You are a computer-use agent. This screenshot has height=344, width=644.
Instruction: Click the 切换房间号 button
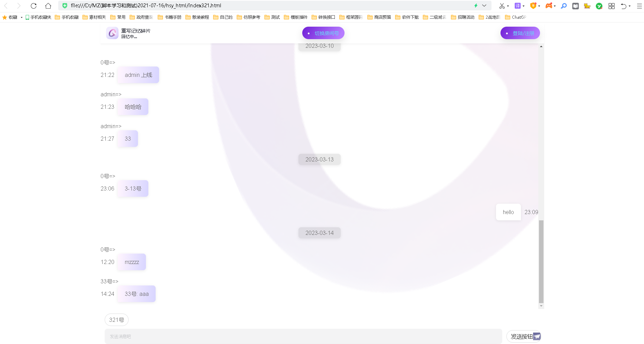click(x=323, y=33)
